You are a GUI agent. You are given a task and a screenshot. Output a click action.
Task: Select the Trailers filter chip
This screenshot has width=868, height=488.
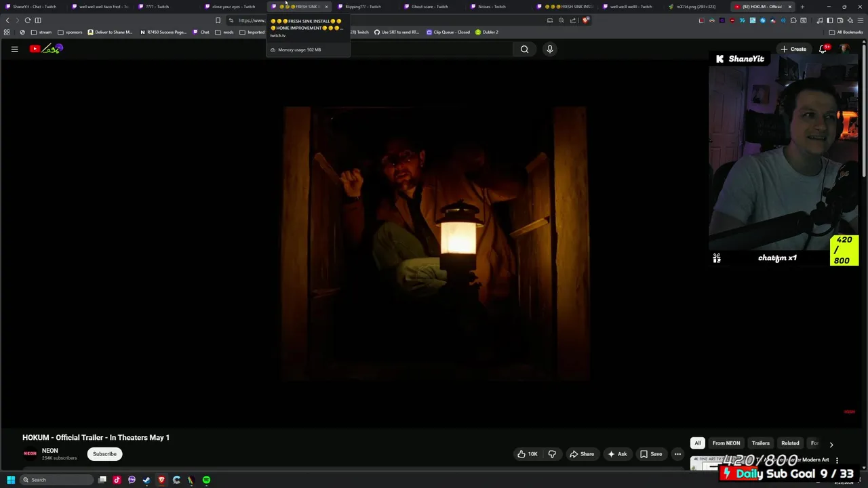(760, 443)
